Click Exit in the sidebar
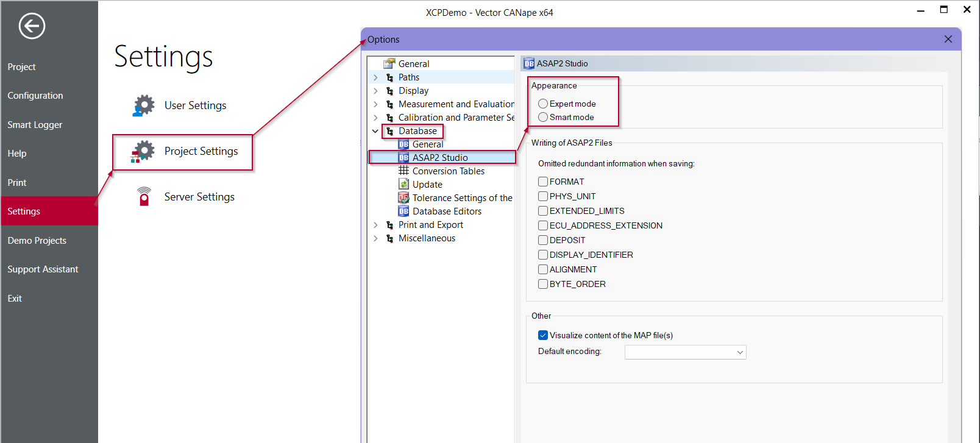Viewport: 980px width, 443px height. [49, 299]
